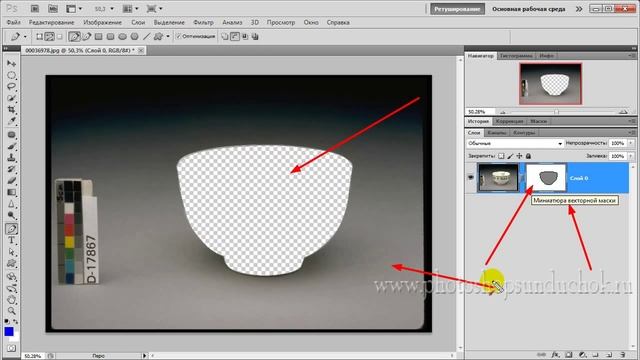Switch to the Контуры tab
The width and height of the screenshot is (640, 360).
pos(524,133)
